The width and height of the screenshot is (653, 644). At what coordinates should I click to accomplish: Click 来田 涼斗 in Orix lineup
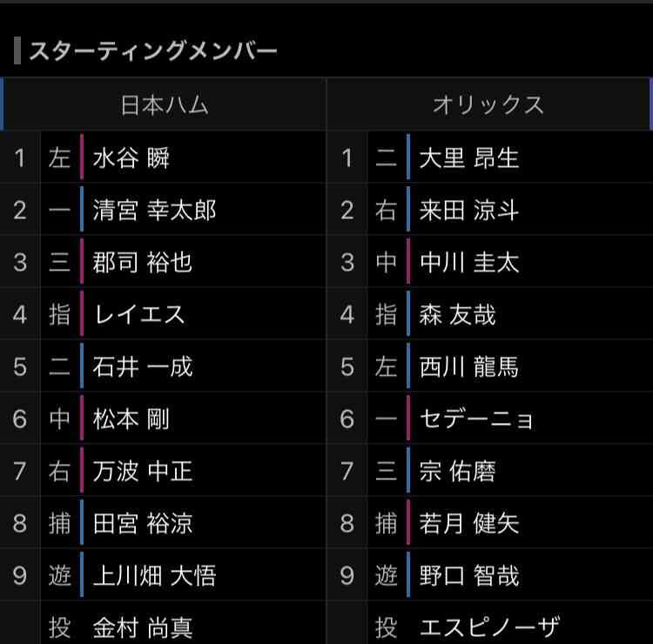(469, 210)
